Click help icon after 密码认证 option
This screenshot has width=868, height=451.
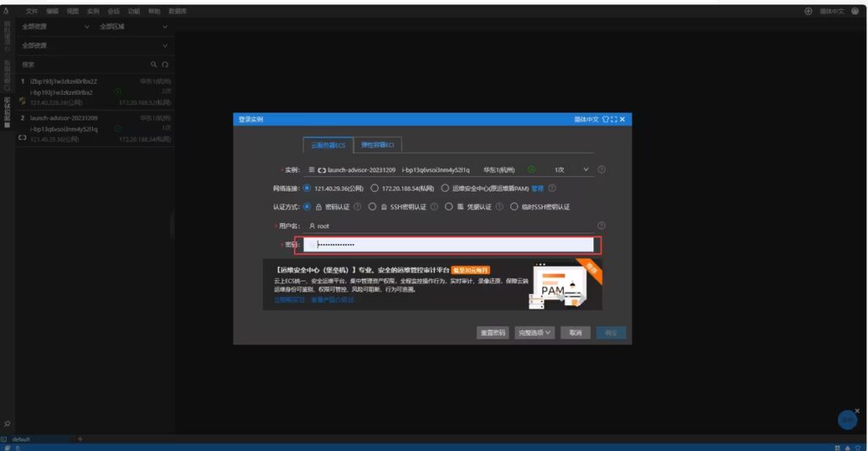point(358,206)
